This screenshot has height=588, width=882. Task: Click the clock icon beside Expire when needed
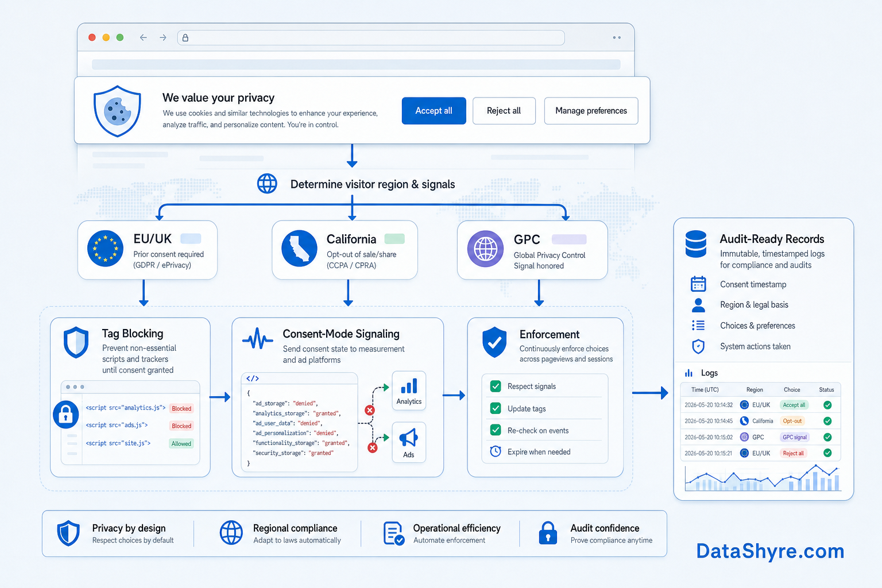click(x=496, y=451)
